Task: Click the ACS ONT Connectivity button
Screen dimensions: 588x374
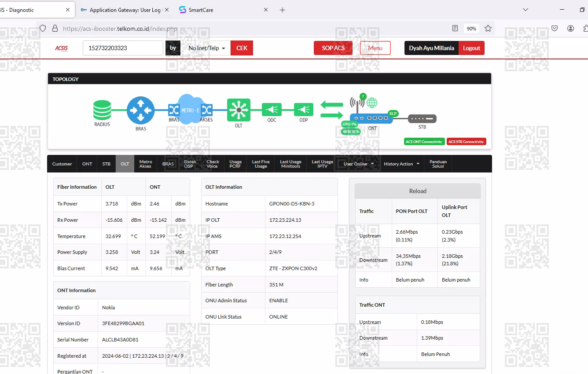Action: [x=424, y=142]
